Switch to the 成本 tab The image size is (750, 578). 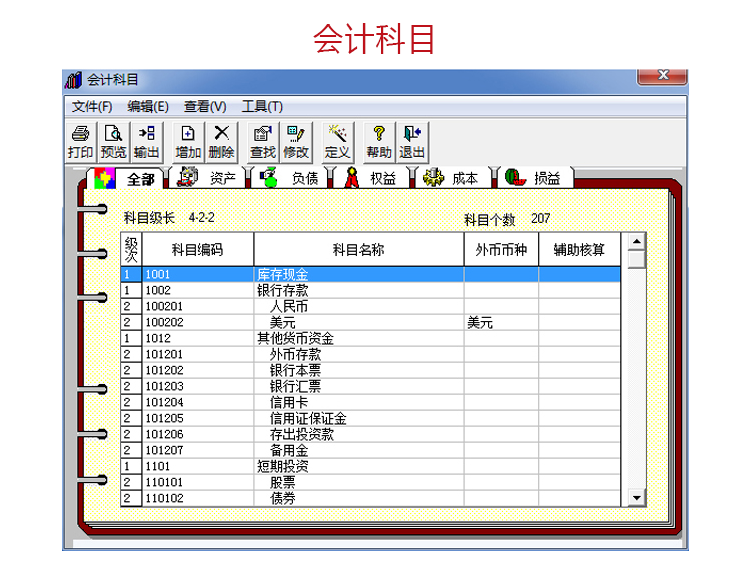pyautogui.click(x=453, y=178)
